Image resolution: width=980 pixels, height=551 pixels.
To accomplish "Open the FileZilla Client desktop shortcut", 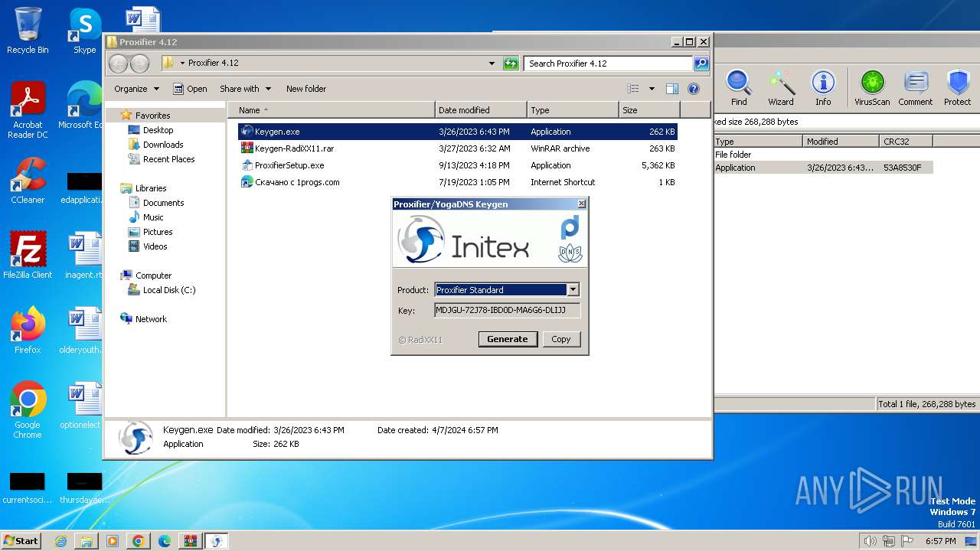I will pyautogui.click(x=28, y=256).
